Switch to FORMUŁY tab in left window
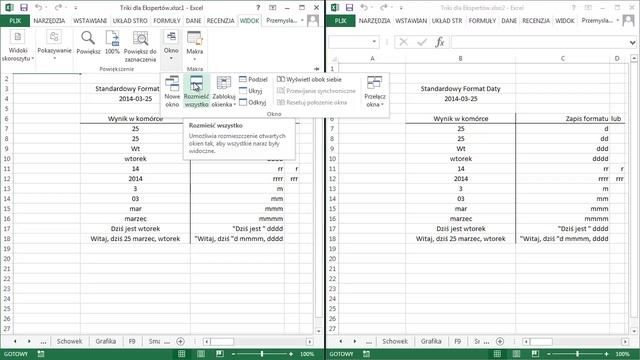Viewport: 640px width, 360px height. (167, 21)
